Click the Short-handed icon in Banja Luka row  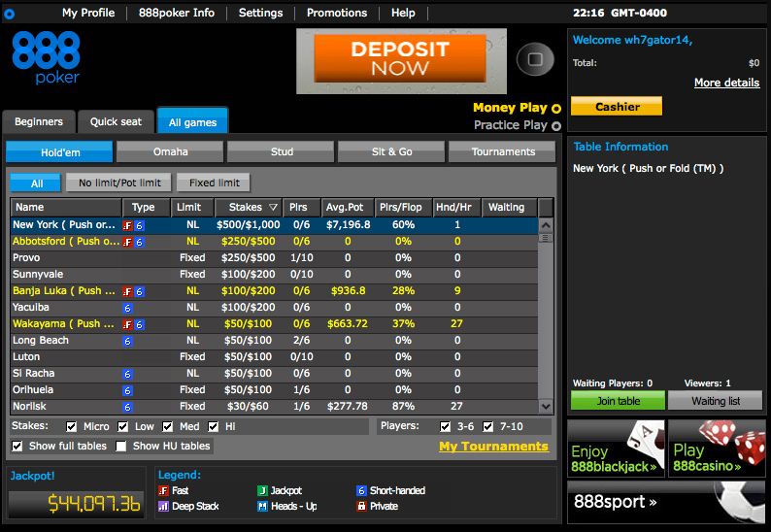[139, 291]
